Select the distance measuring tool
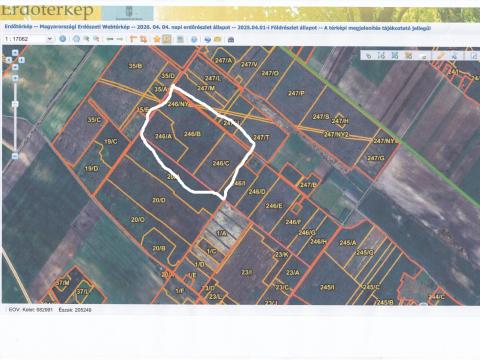Viewport: 480px width, 360px height. tap(133, 39)
